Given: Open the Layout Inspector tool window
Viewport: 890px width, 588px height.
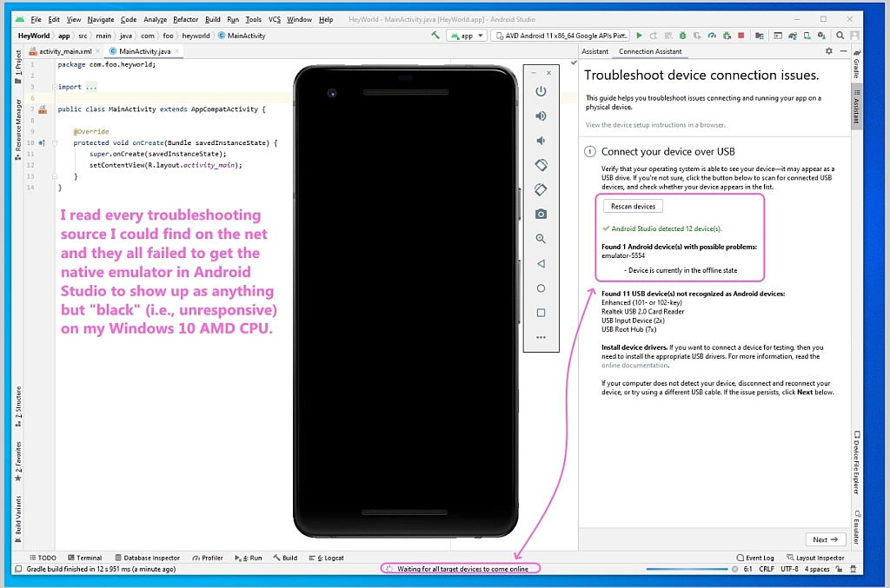Looking at the screenshot, I should pyautogui.click(x=815, y=558).
